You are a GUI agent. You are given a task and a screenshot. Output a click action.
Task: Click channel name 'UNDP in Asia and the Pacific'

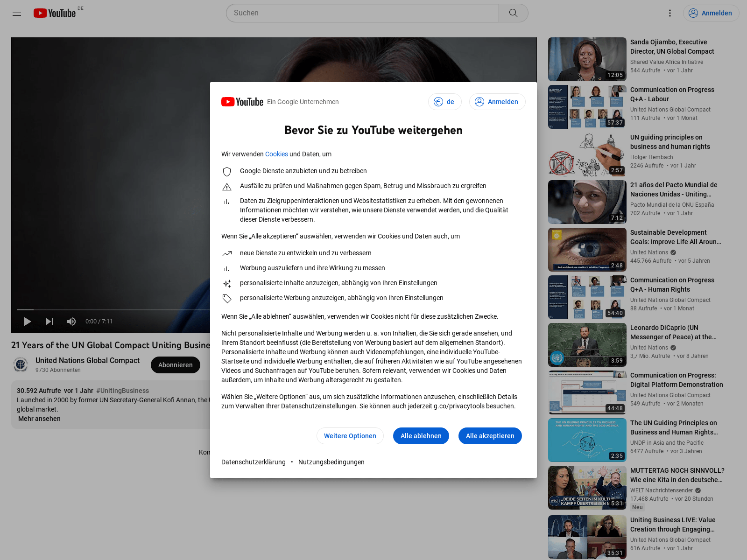coord(667,443)
